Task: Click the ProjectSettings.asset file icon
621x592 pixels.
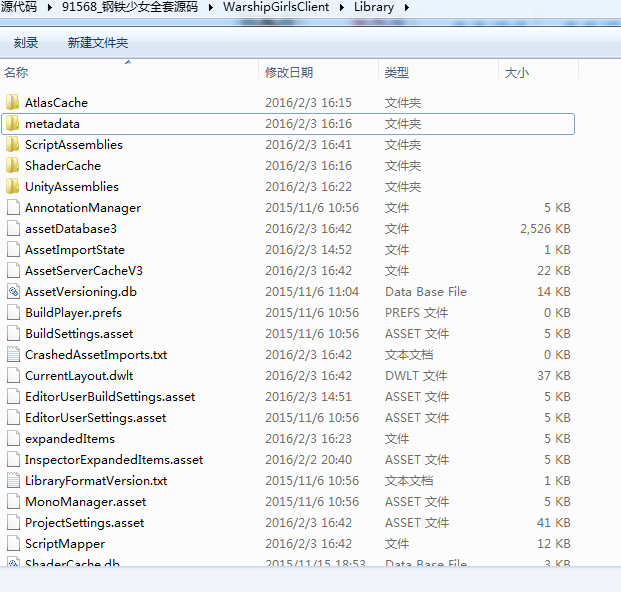Action: [x=13, y=523]
